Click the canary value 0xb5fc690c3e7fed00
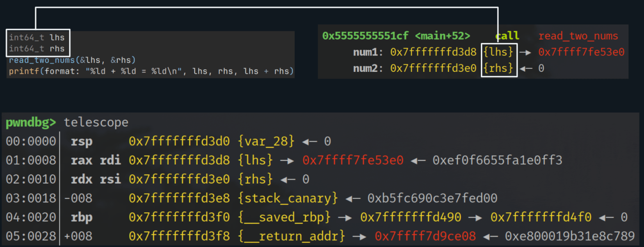Screen dimensions: 644x247 point(432,198)
